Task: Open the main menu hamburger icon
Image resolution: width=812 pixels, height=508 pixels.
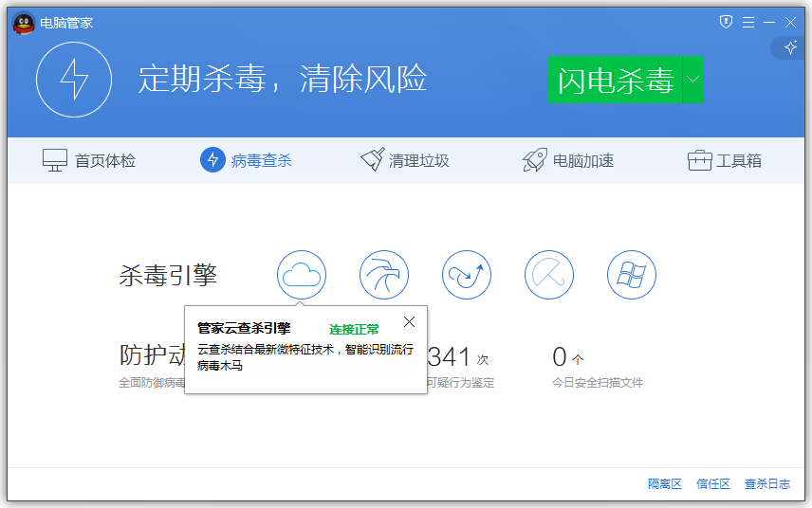Action: click(747, 22)
